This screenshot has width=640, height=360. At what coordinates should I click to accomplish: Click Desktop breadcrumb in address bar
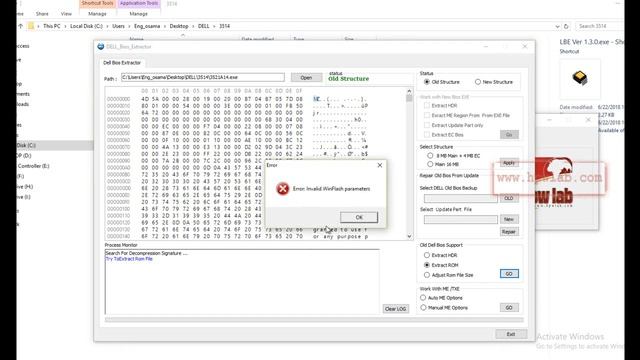[x=179, y=26]
